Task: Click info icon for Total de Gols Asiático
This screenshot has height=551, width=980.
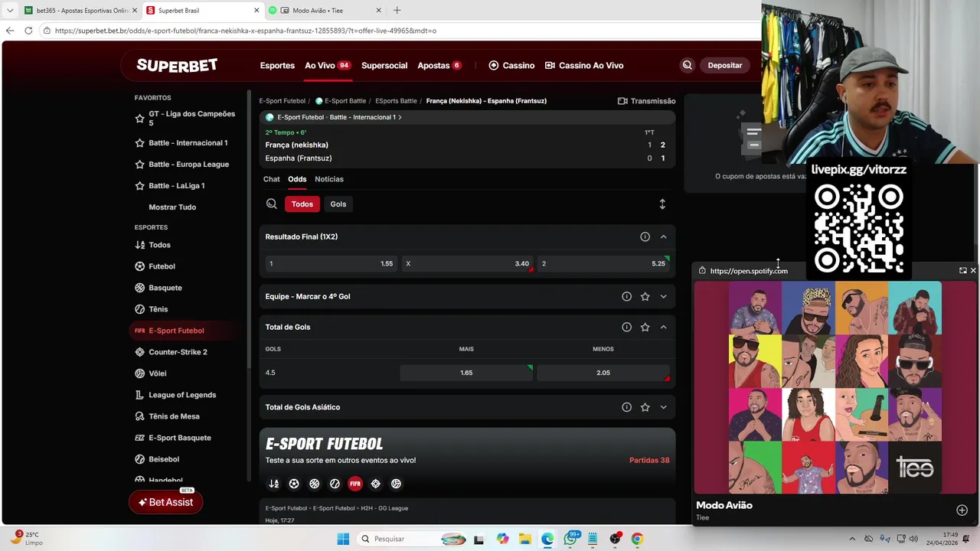Action: pyautogui.click(x=626, y=407)
